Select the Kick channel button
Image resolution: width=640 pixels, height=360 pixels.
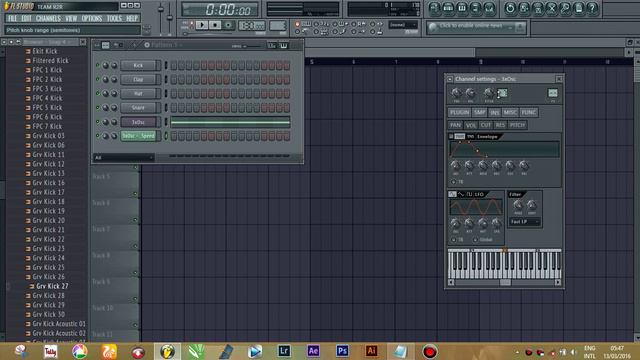138,65
